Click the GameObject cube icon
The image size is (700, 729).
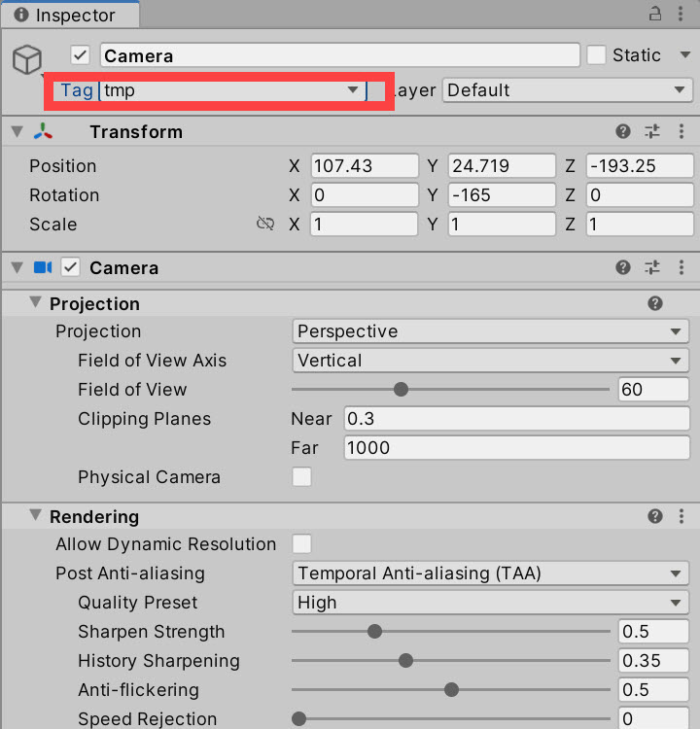pyautogui.click(x=27, y=59)
